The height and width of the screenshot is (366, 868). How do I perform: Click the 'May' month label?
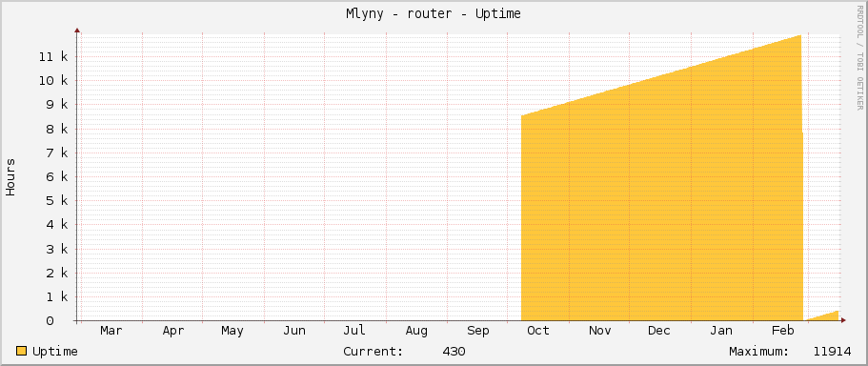pyautogui.click(x=232, y=331)
